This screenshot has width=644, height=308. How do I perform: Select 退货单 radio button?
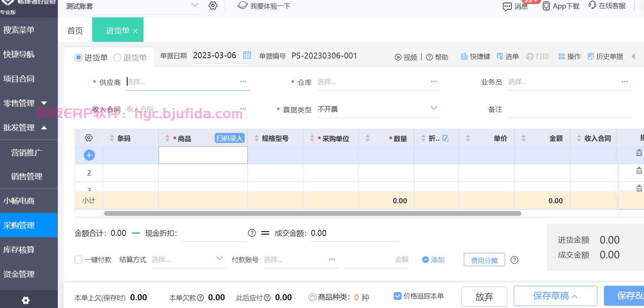pyautogui.click(x=117, y=57)
